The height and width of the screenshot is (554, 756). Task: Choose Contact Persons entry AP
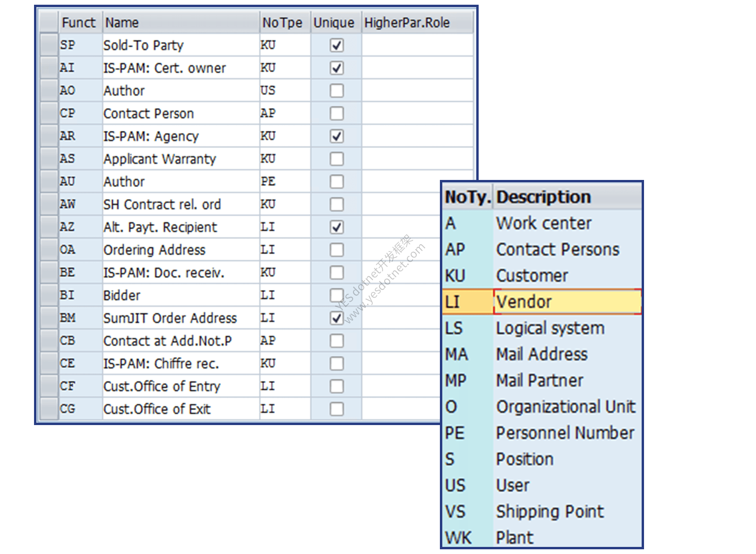point(542,249)
